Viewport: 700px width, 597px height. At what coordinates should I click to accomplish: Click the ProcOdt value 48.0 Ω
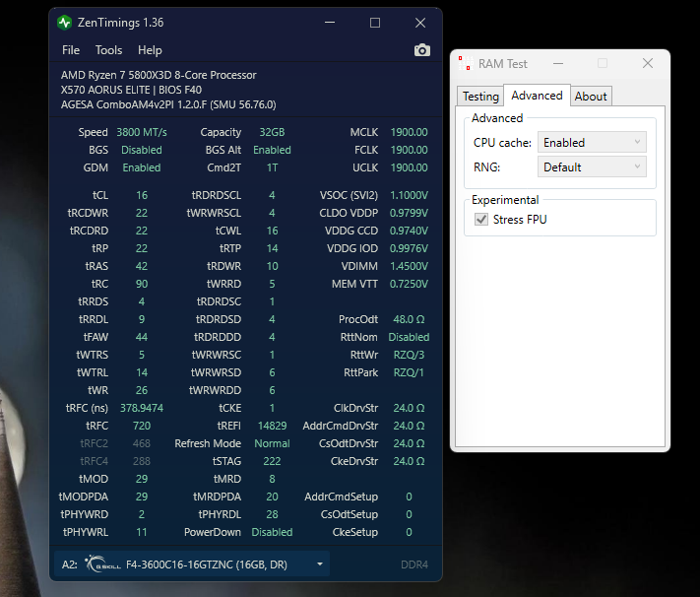tap(409, 319)
